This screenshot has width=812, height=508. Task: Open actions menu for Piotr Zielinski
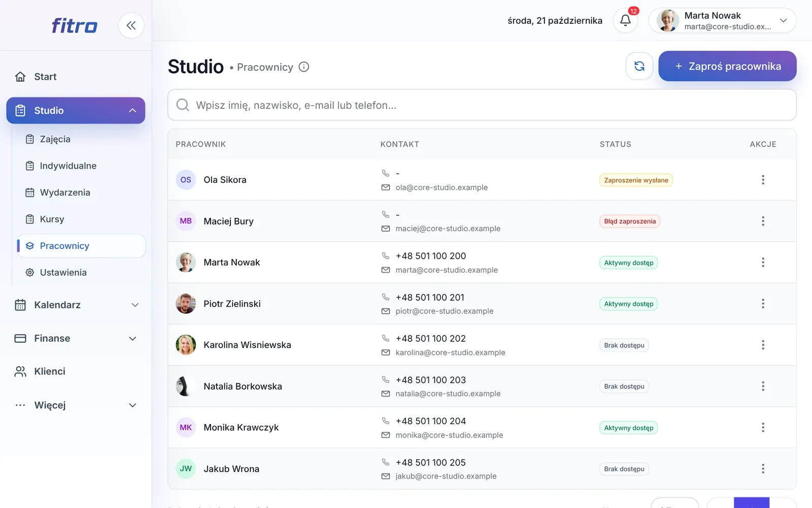coord(763,304)
